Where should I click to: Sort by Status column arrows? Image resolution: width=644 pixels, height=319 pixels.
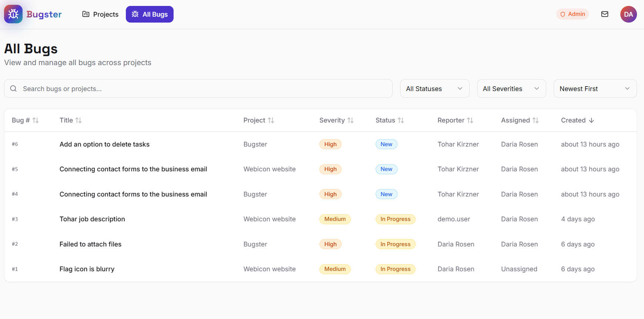(x=401, y=120)
